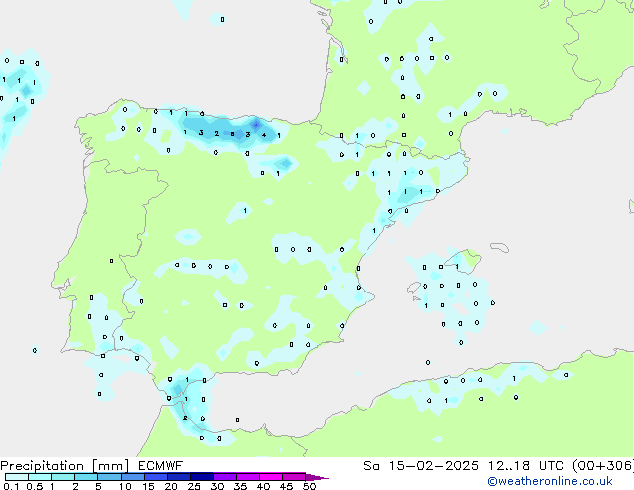Screen dimensions: 634x490
Task: Click legend scale label '15'
Action: (x=148, y=486)
